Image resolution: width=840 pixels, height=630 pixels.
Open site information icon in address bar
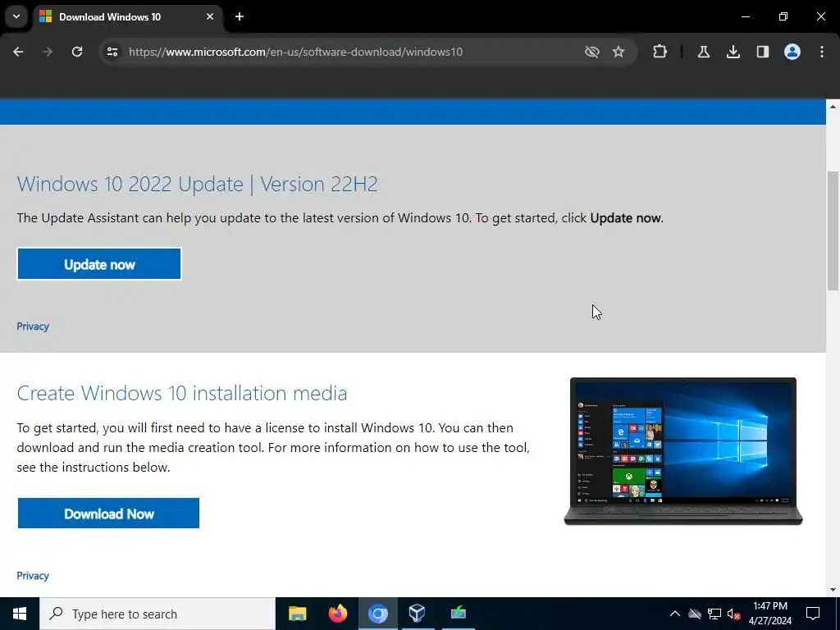tap(112, 52)
